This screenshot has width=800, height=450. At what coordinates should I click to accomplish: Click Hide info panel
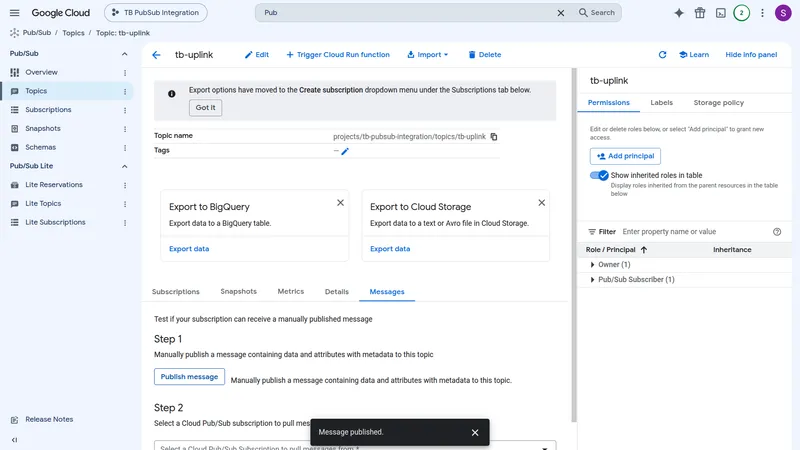tap(751, 55)
